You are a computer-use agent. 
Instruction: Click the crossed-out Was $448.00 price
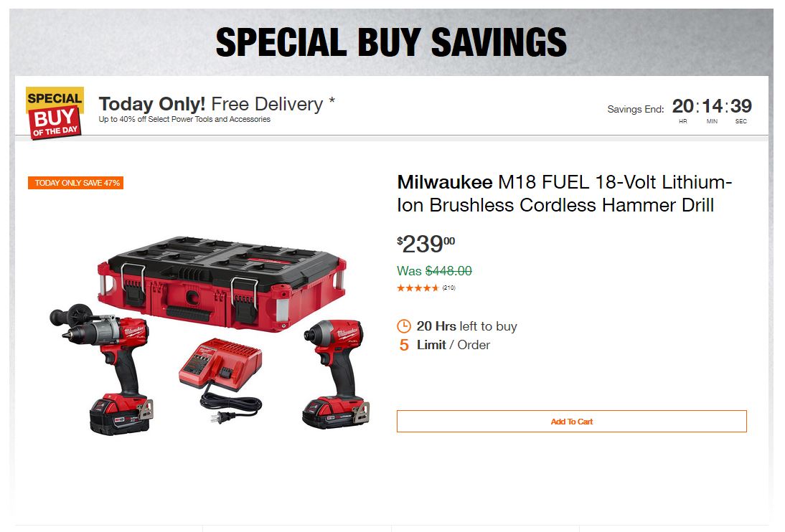[x=435, y=271]
